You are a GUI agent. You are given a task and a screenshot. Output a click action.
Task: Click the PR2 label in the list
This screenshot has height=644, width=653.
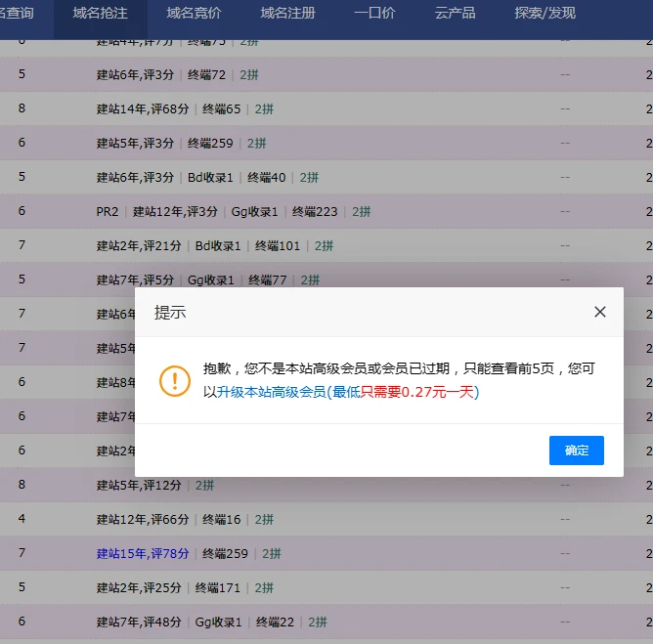(107, 211)
